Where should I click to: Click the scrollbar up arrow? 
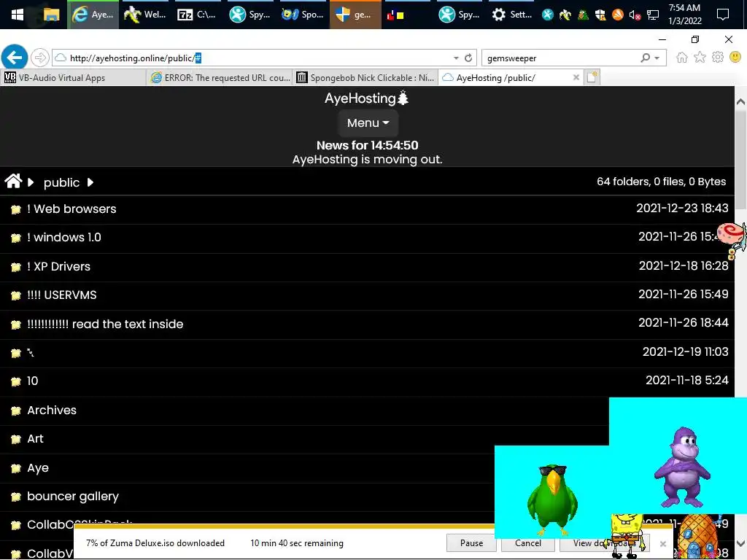[740, 101]
